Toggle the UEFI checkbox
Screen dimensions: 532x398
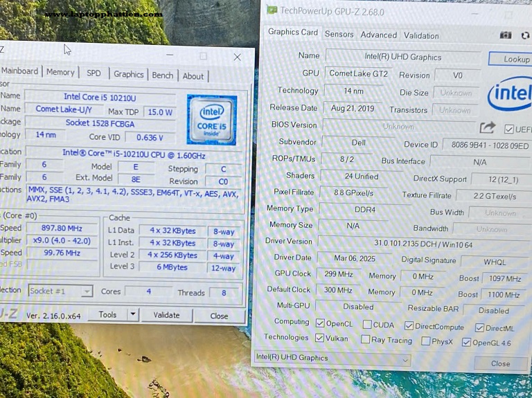[509, 129]
